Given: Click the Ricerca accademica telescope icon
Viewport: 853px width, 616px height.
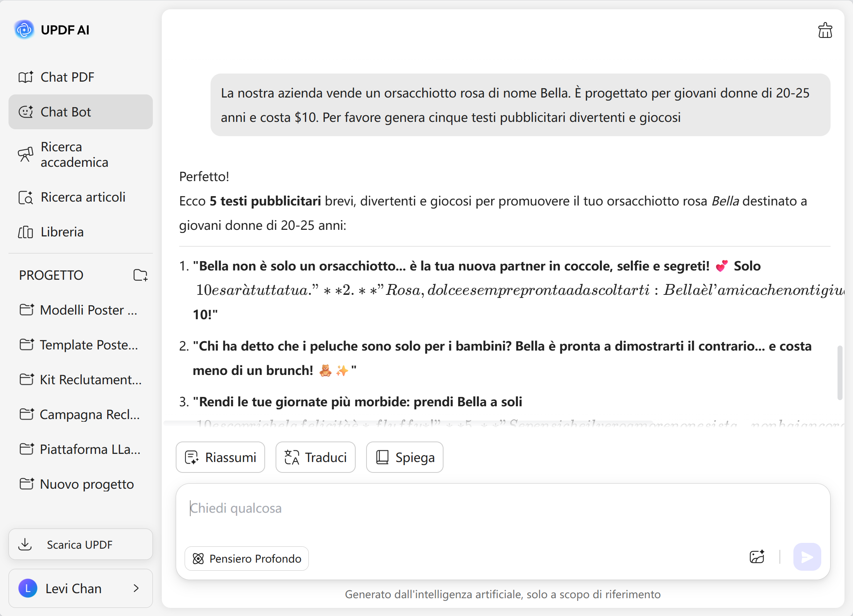Looking at the screenshot, I should click(26, 154).
